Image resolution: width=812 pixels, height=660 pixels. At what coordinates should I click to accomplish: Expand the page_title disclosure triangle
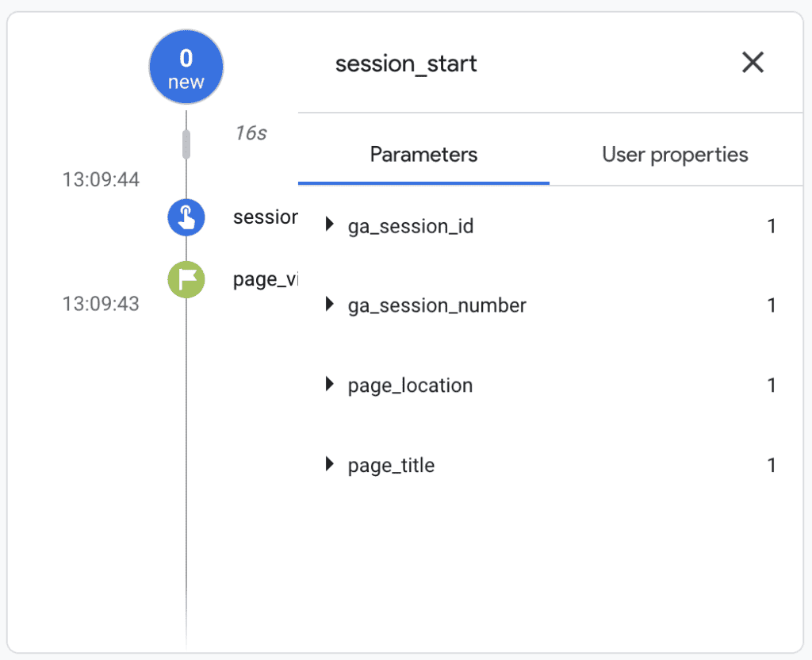coord(331,465)
